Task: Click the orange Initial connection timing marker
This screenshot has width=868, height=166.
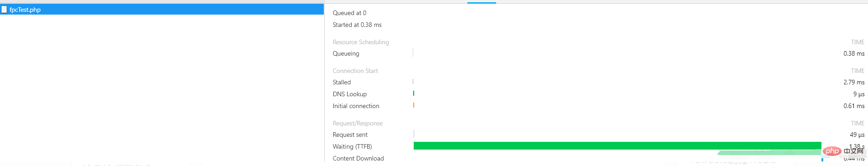Action: tap(413, 105)
